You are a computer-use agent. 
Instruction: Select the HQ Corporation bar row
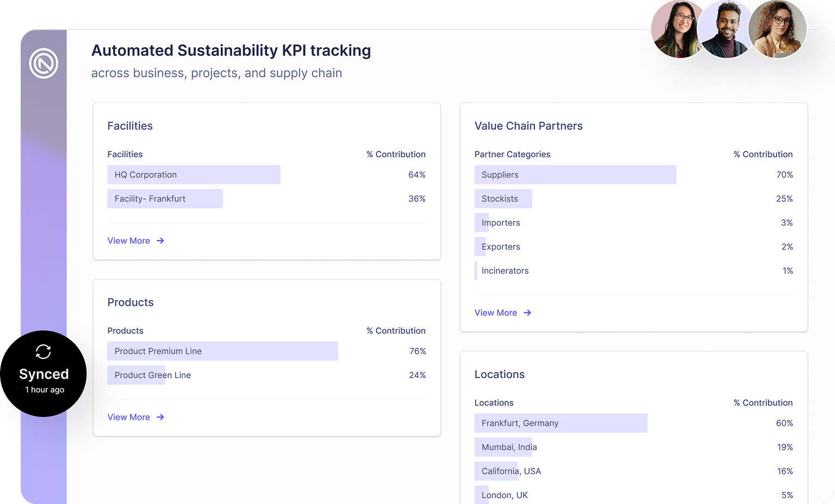click(266, 175)
